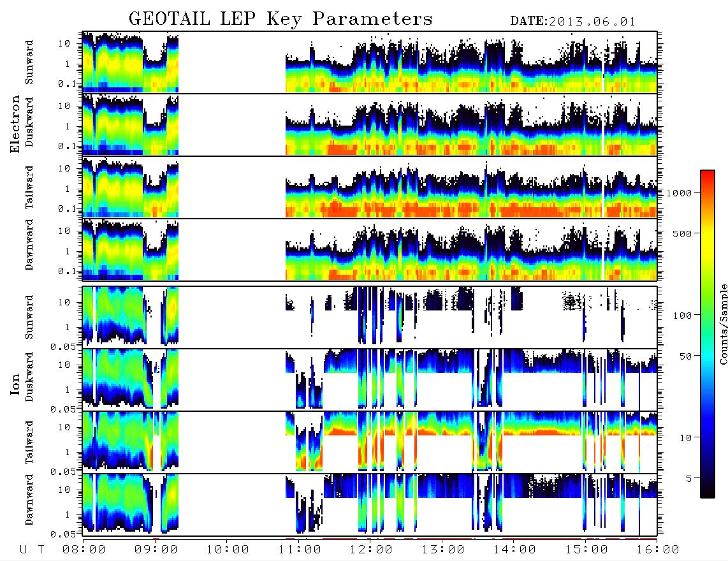728x561 pixels.
Task: Select the Electron Tailward panel label
Action: pos(29,187)
